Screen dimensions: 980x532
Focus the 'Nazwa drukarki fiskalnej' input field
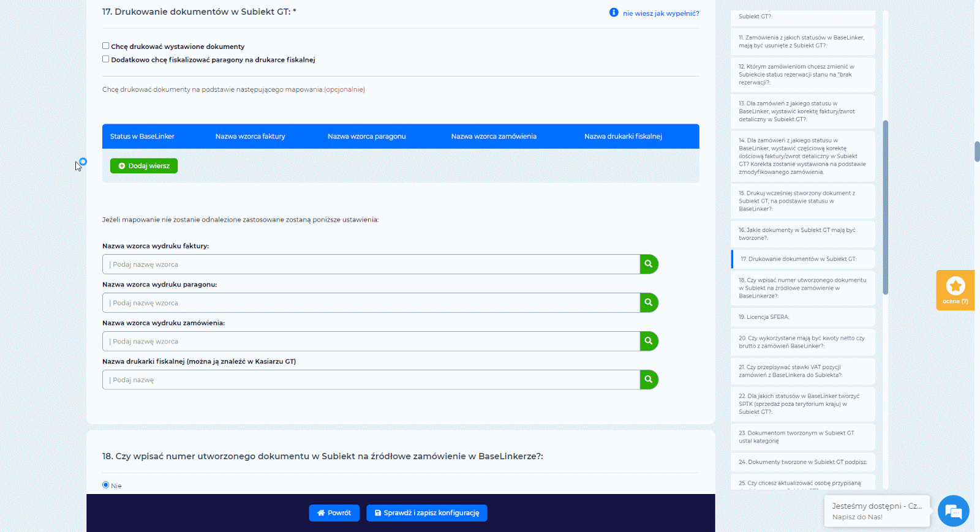click(x=371, y=380)
